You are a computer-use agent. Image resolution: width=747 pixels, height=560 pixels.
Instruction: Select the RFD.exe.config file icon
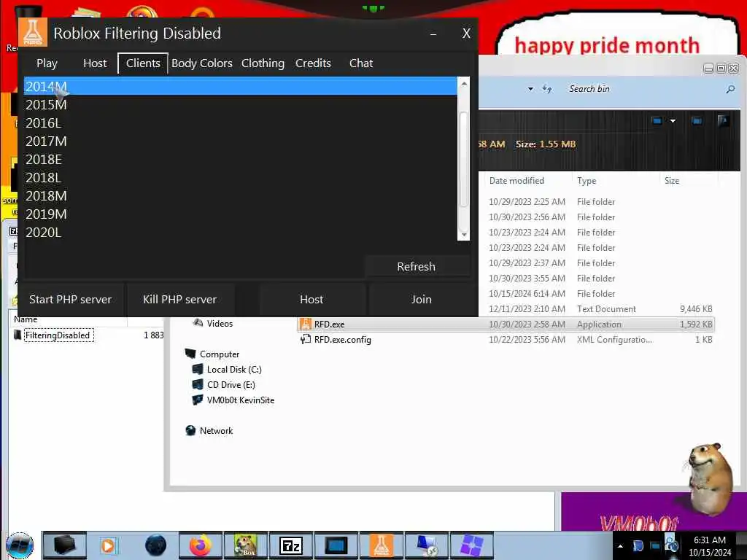(306, 340)
